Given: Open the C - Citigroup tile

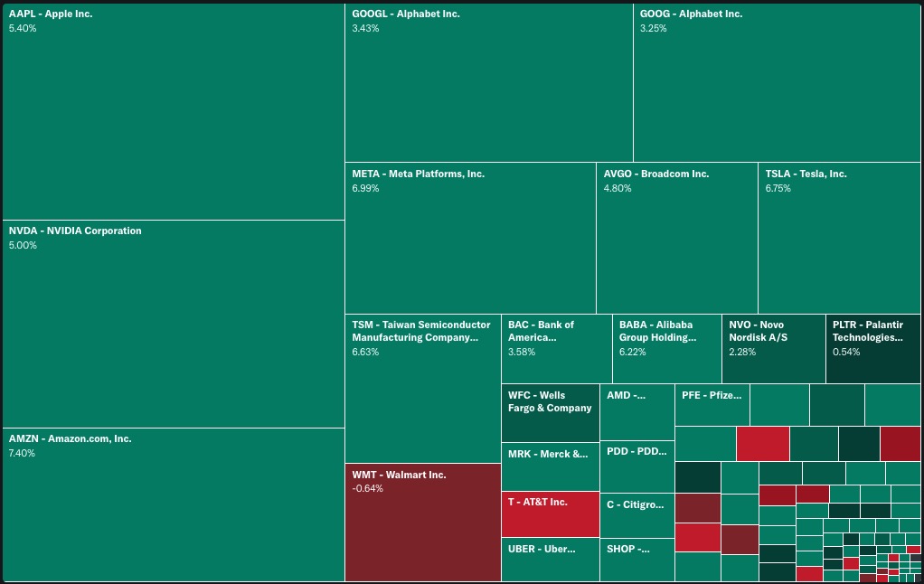Looking at the screenshot, I should 637,515.
